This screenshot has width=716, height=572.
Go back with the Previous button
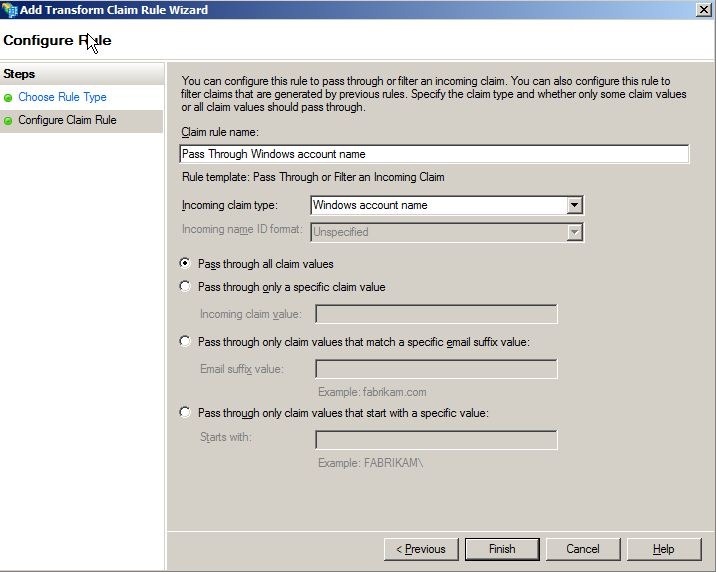click(421, 549)
